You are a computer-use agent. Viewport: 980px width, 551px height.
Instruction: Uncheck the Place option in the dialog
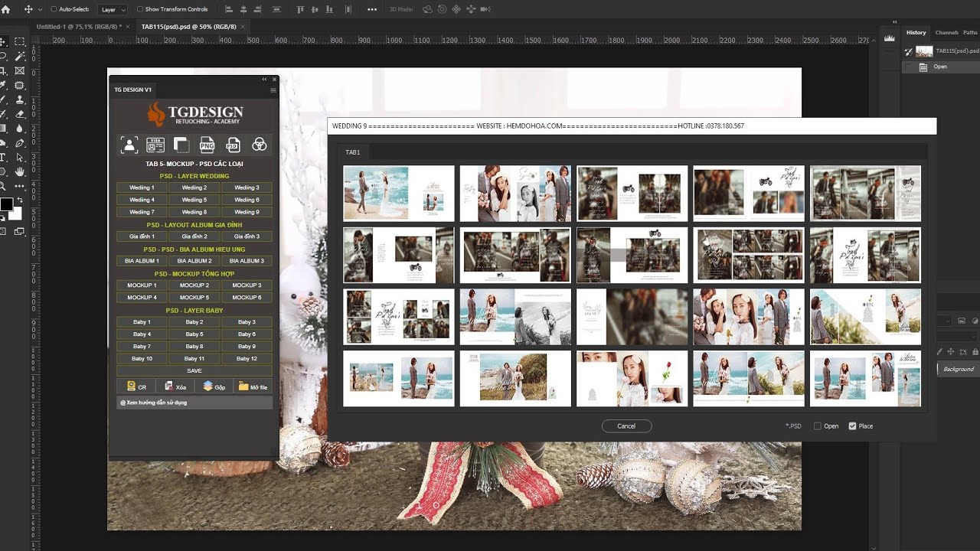coord(853,426)
